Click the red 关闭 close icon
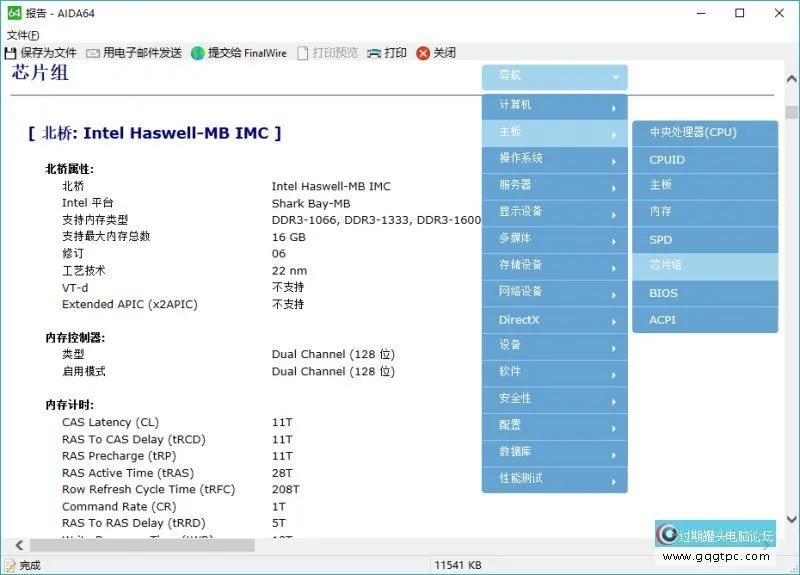The width and height of the screenshot is (800, 575). point(423,53)
